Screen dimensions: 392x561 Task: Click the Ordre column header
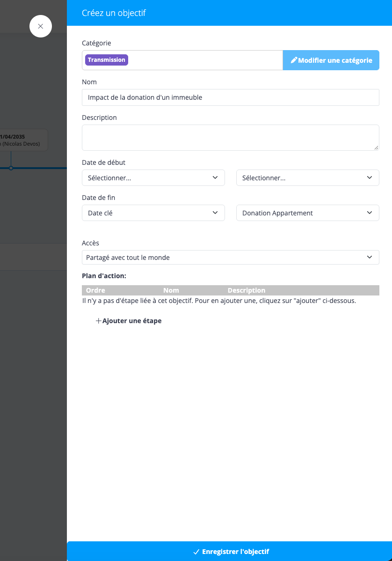click(95, 290)
